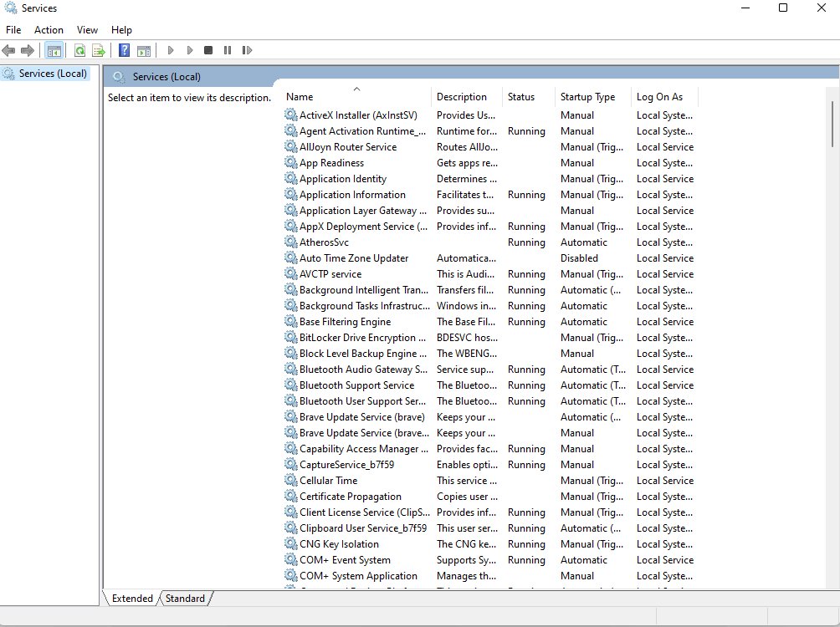Click the Services (Local) header icon
The image size is (840, 627).
click(119, 77)
